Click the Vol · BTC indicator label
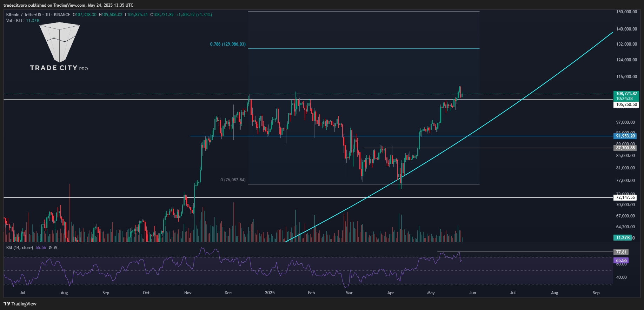 coord(15,21)
